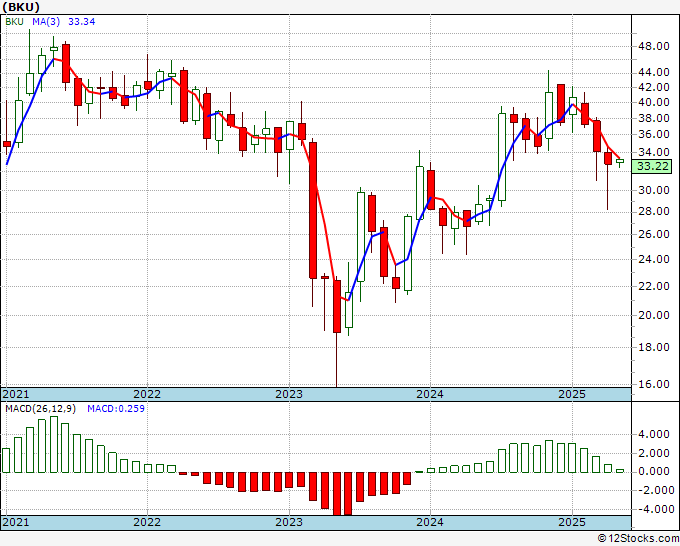Image resolution: width=680 pixels, height=546 pixels.
Task: Click the MA(3) legend label
Action: pos(46,22)
